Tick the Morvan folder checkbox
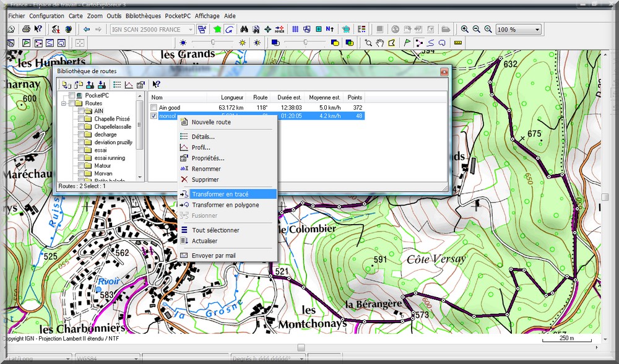This screenshot has height=364, width=619. (x=81, y=174)
